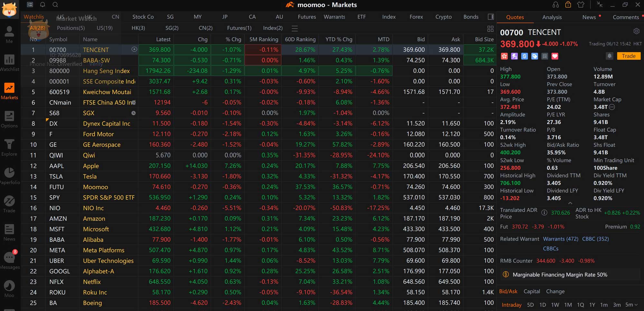This screenshot has height=311, width=644.
Task: Select the Apple row in watchlist
Action: click(258, 166)
